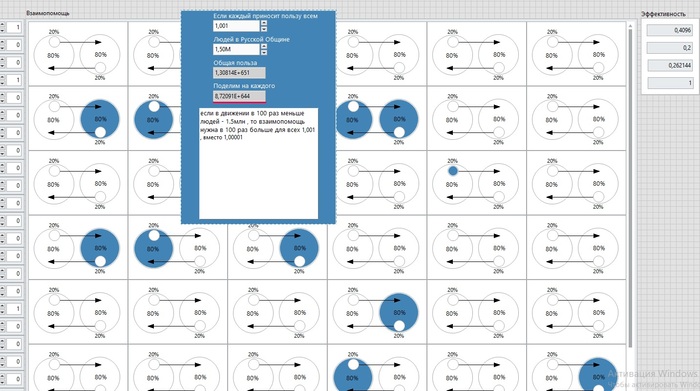Click the 'Людей в Русской Общине' label
700x391 pixels.
(x=251, y=39)
